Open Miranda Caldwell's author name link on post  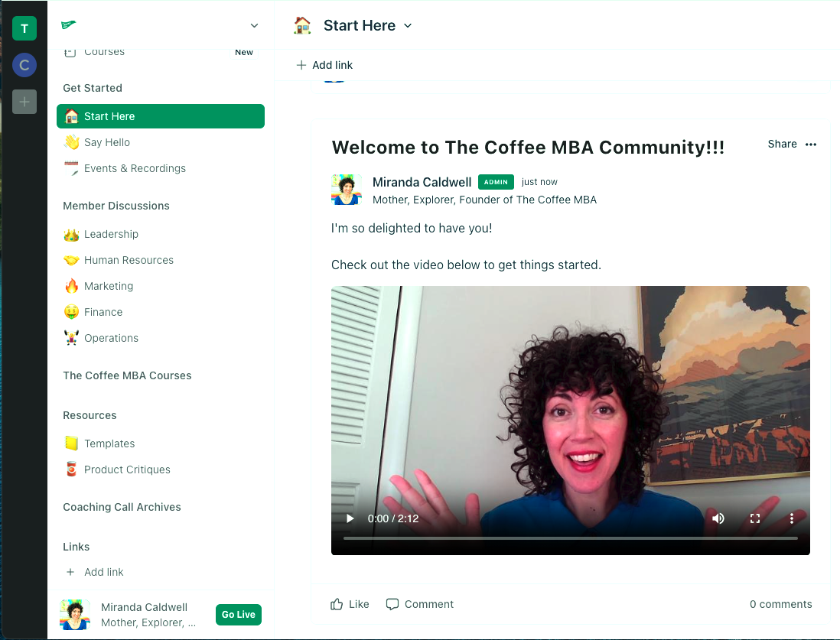(x=422, y=182)
